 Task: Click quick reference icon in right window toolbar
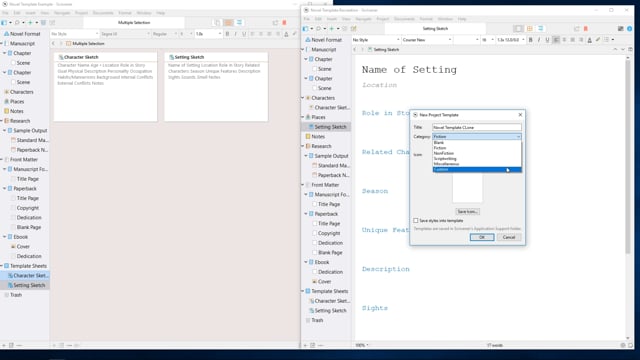point(353,29)
